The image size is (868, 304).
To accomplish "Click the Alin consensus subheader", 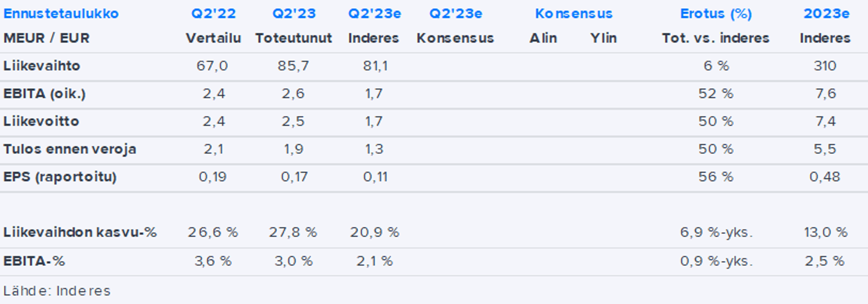I will [543, 38].
